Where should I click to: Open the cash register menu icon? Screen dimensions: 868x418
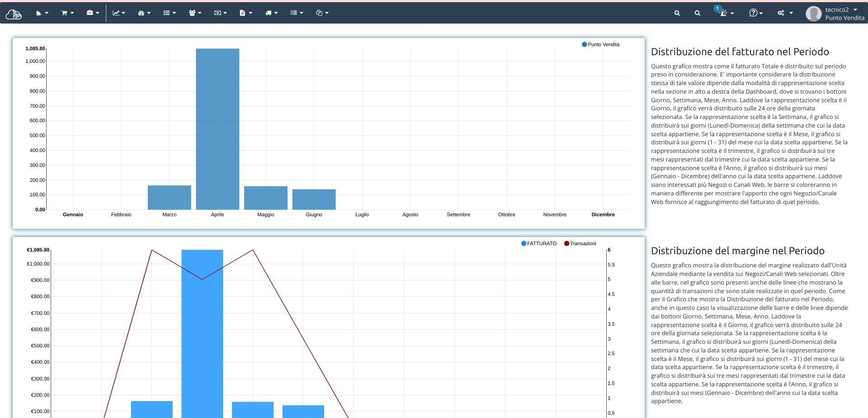(x=38, y=13)
